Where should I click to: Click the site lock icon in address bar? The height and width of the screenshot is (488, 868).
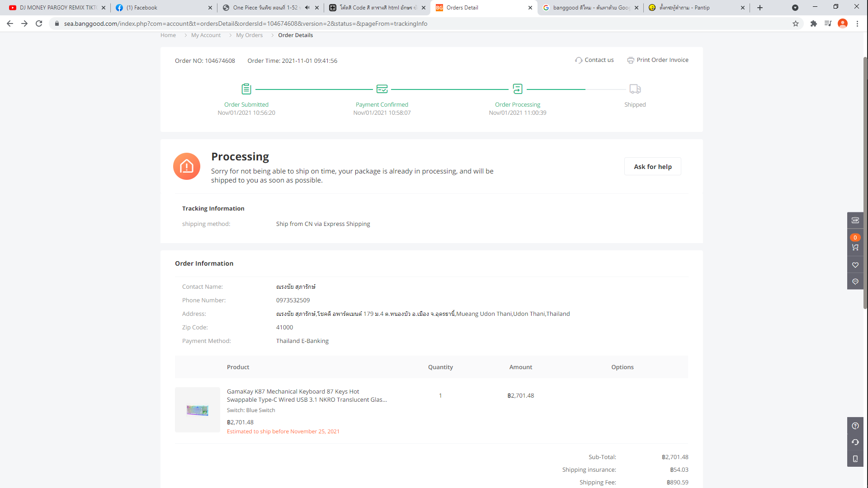coord(57,23)
